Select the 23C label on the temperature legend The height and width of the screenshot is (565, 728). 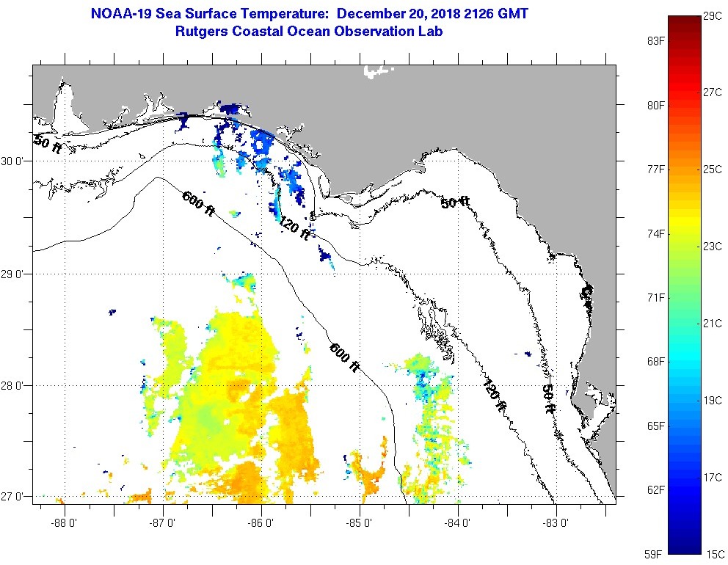712,246
